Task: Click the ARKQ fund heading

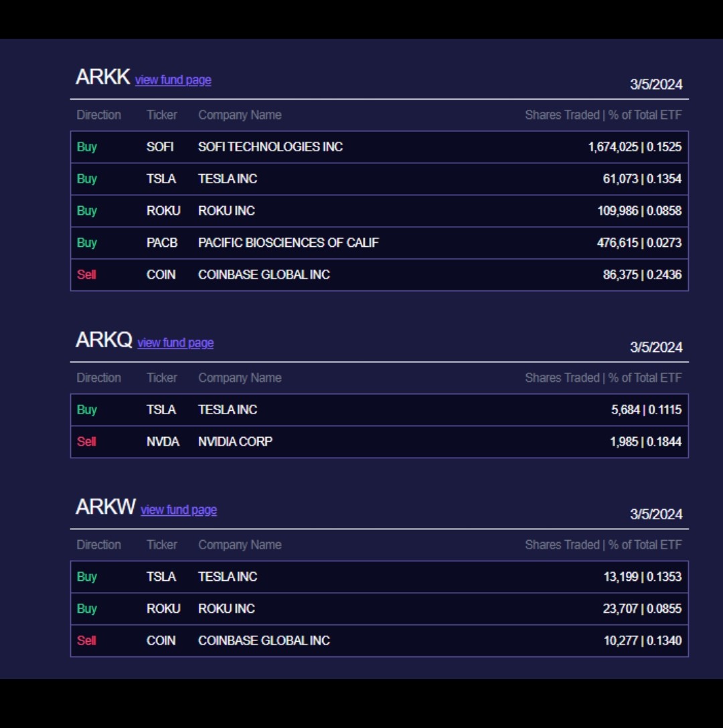Action: coord(104,340)
